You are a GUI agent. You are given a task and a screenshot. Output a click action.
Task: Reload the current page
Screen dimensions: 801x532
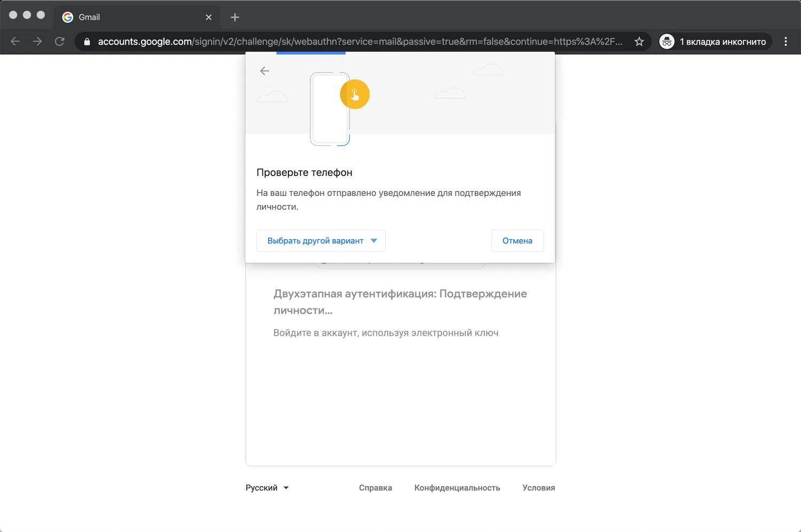(60, 42)
